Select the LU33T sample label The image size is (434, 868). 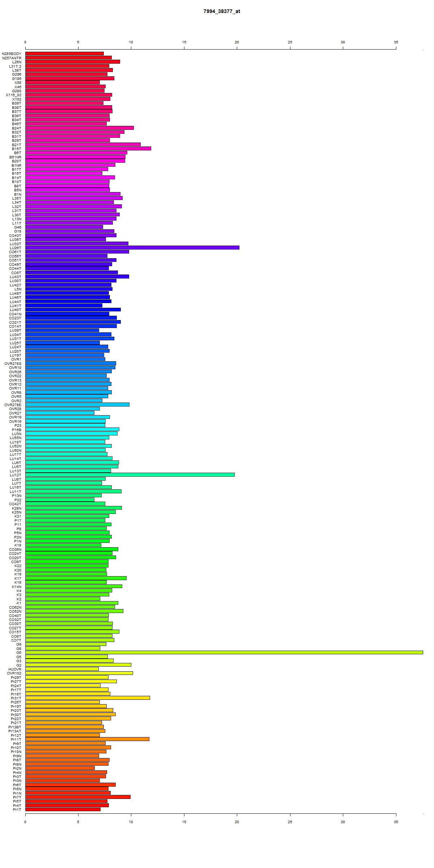click(16, 244)
